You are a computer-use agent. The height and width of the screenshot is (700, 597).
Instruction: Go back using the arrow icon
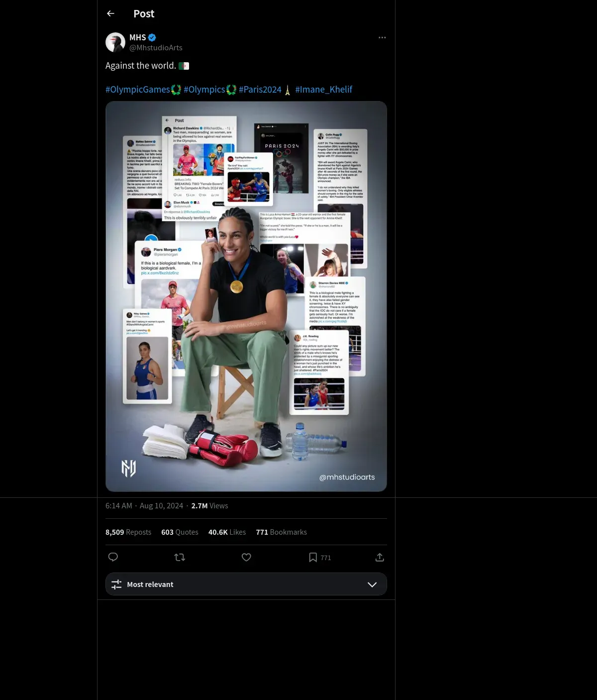(x=110, y=13)
